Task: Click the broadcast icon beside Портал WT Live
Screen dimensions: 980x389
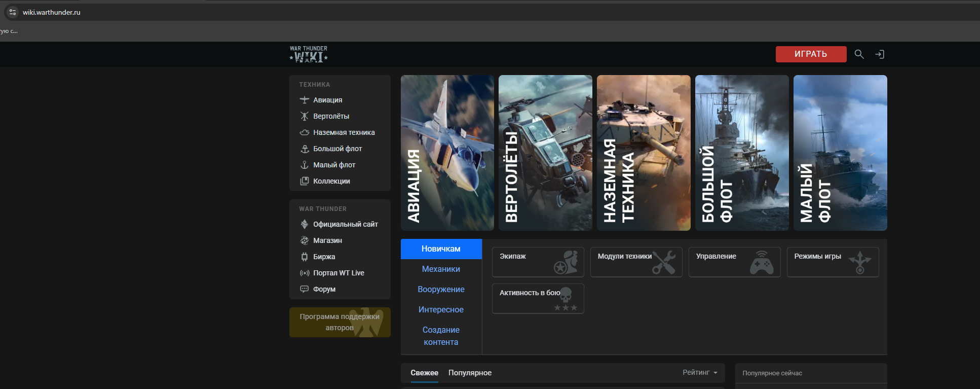Action: (305, 273)
